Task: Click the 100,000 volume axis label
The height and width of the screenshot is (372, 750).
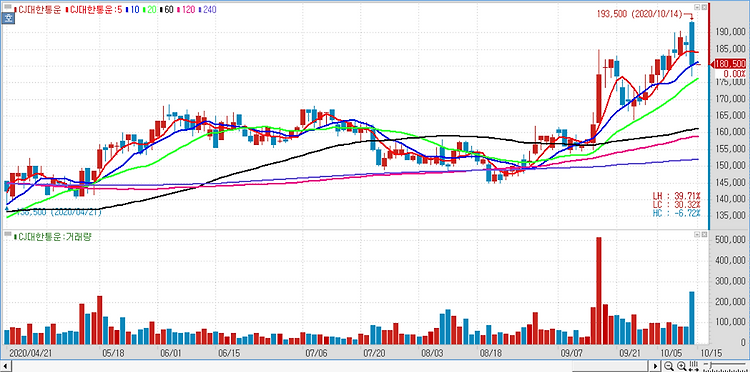Action: click(x=730, y=322)
